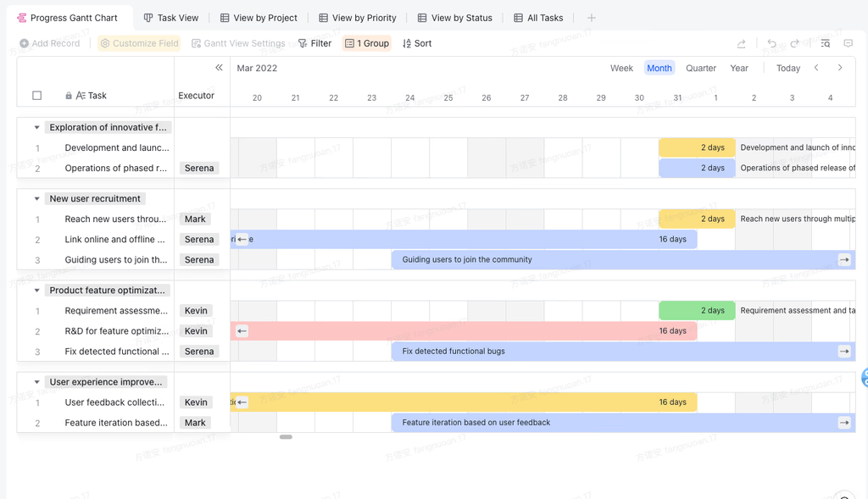Go to previous timeline period arrow
The image size is (868, 499).
[816, 68]
